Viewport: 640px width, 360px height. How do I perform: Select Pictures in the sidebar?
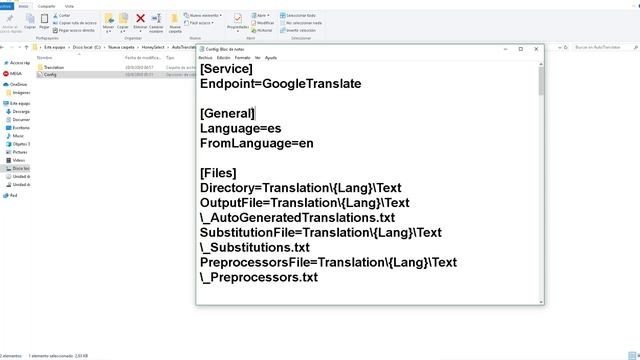tap(17, 152)
